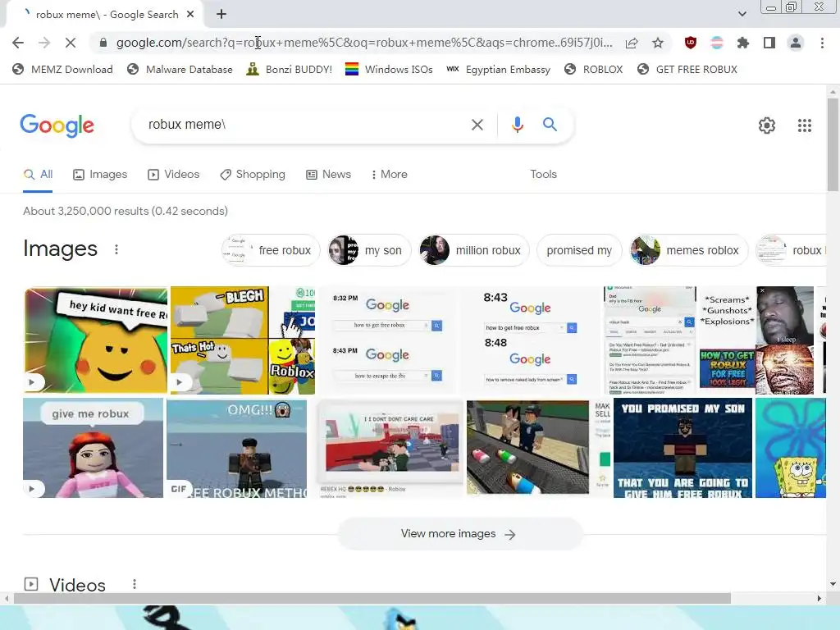Filter images by promised my chip
The height and width of the screenshot is (630, 840).
click(x=579, y=250)
